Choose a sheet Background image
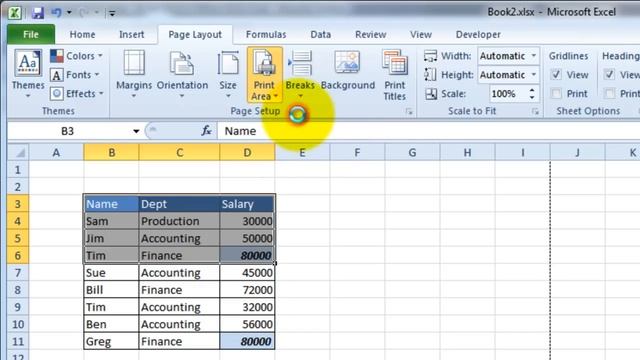 point(348,70)
